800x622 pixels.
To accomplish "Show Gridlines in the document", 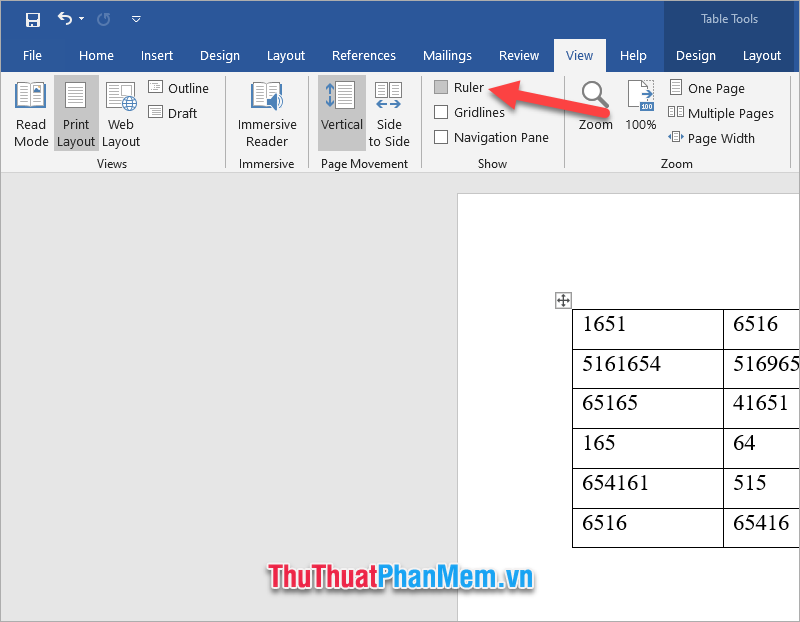I will coord(442,112).
